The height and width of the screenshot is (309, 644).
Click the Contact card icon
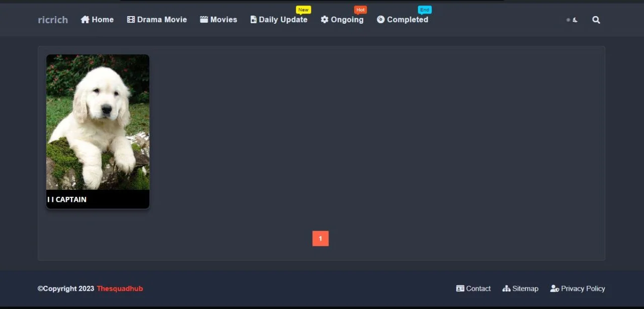coord(460,288)
